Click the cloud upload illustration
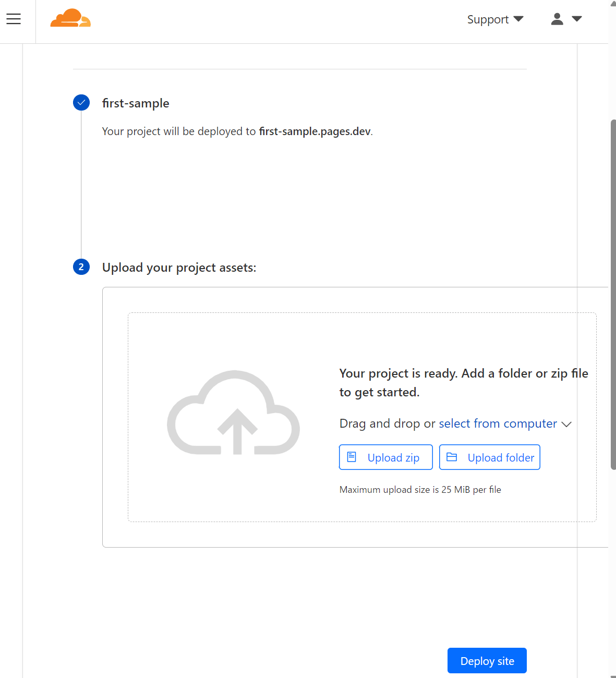Viewport: 616px width, 678px height. [233, 413]
